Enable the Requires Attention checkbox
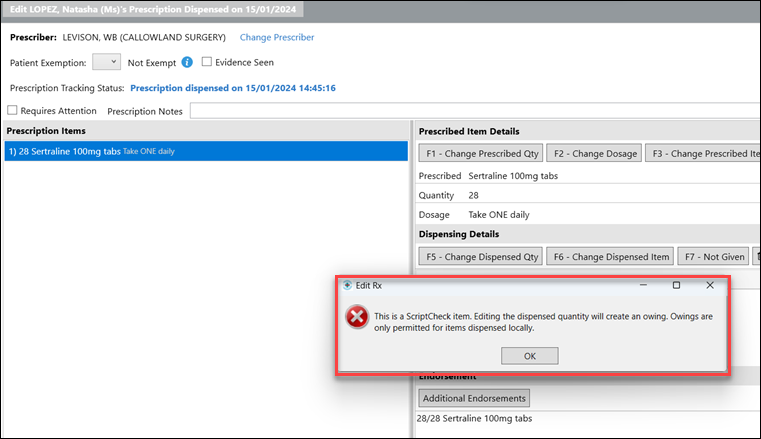Screen dimensions: 761x439 click(12, 110)
